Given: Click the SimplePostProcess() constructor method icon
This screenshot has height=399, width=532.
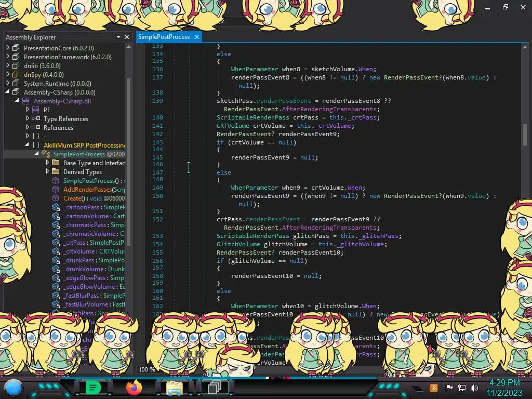Looking at the screenshot, I should click(56, 180).
